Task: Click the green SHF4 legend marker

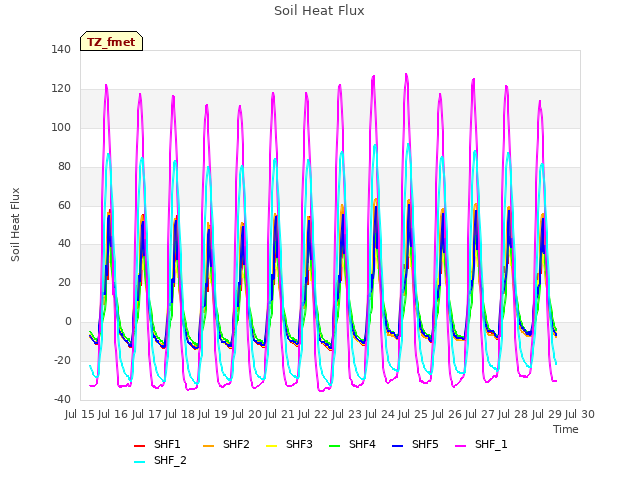Action: [x=334, y=446]
